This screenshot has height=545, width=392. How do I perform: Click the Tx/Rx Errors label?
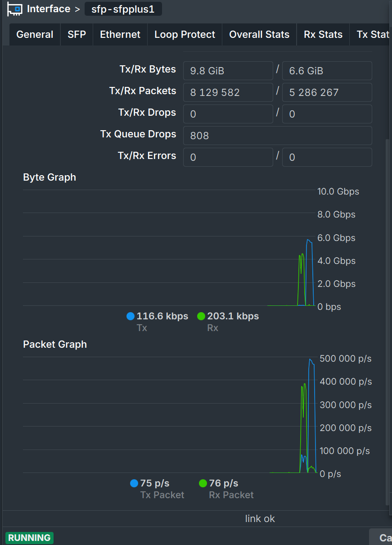click(x=147, y=156)
